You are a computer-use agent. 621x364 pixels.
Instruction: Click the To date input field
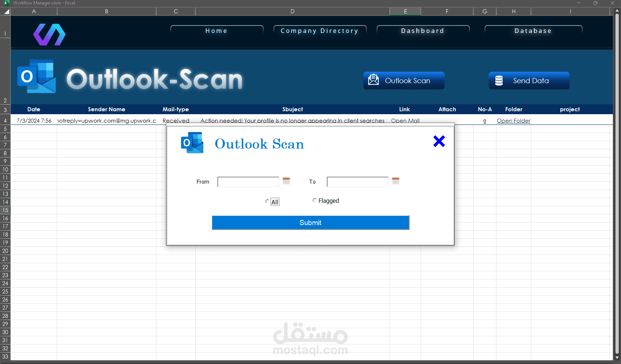(x=357, y=182)
